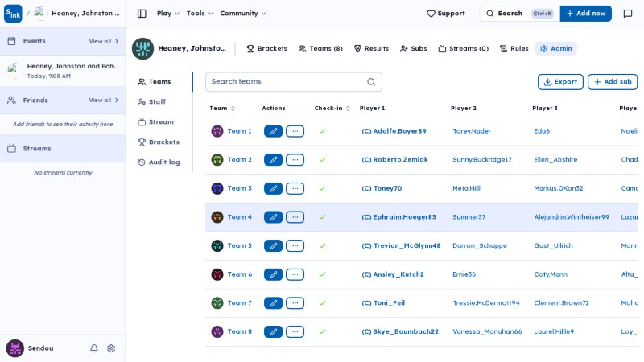The width and height of the screenshot is (644, 362).
Task: Edit Team 2 with pencil button
Action: (273, 159)
